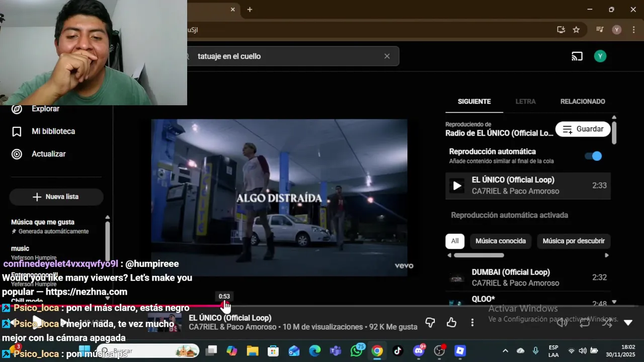This screenshot has height=362, width=644.
Task: Click the EL ÚNICO title in player bar
Action: tap(230, 318)
